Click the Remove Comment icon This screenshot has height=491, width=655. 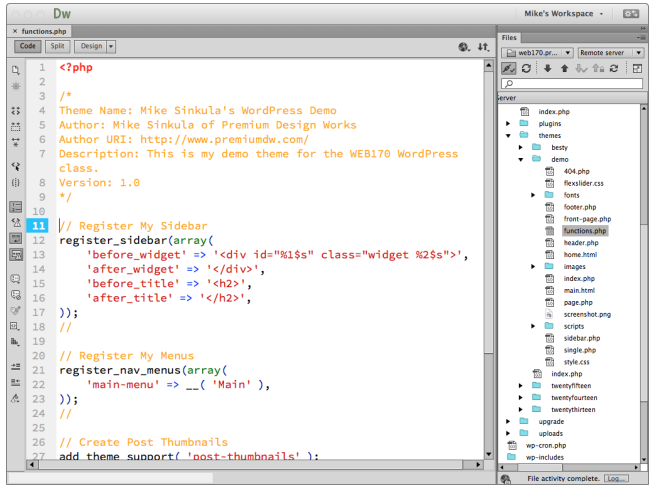[15, 295]
